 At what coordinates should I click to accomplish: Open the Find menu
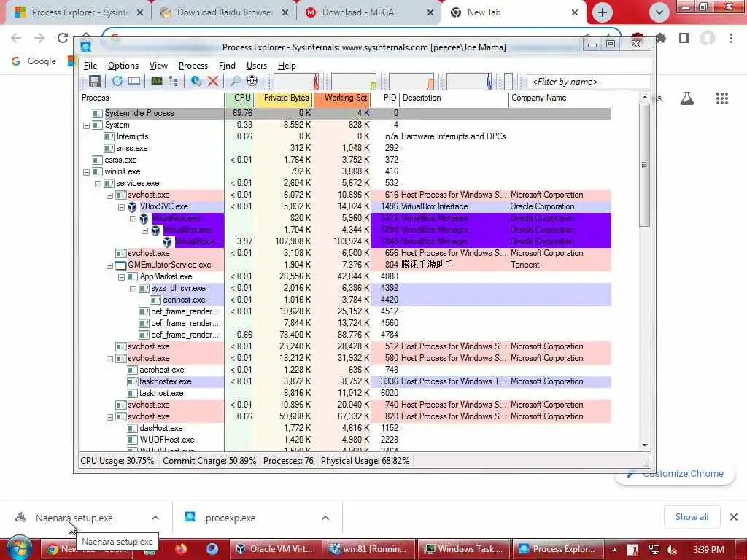click(227, 66)
